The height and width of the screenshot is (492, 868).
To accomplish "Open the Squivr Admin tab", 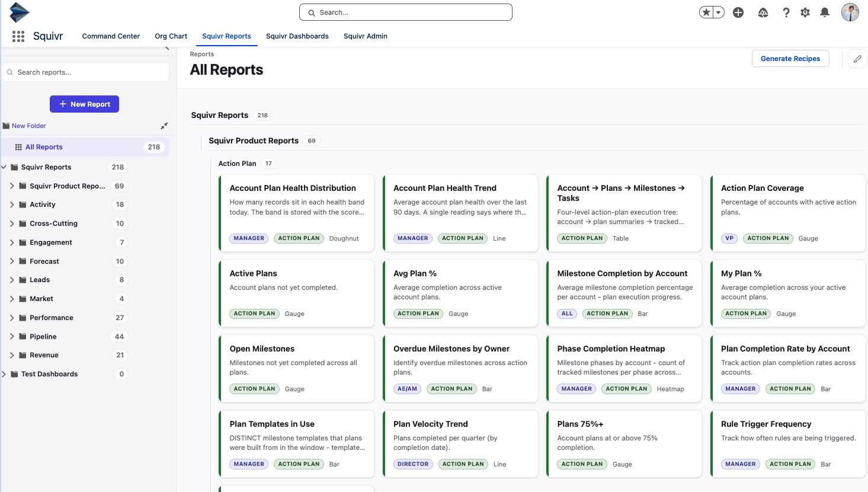I will pyautogui.click(x=366, y=36).
